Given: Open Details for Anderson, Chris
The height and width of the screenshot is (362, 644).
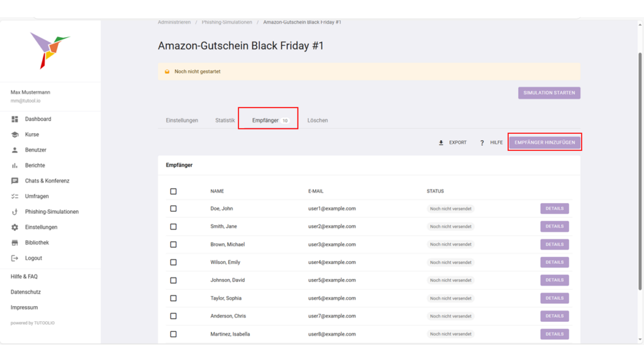Looking at the screenshot, I should (x=555, y=316).
